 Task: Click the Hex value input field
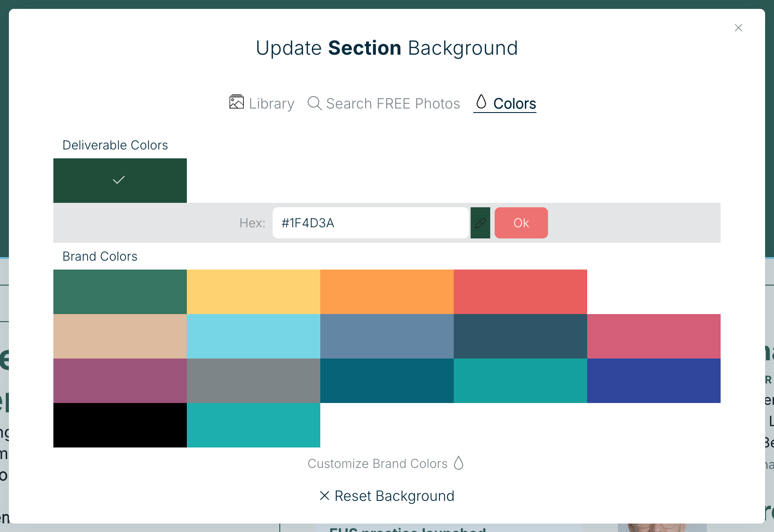point(371,223)
